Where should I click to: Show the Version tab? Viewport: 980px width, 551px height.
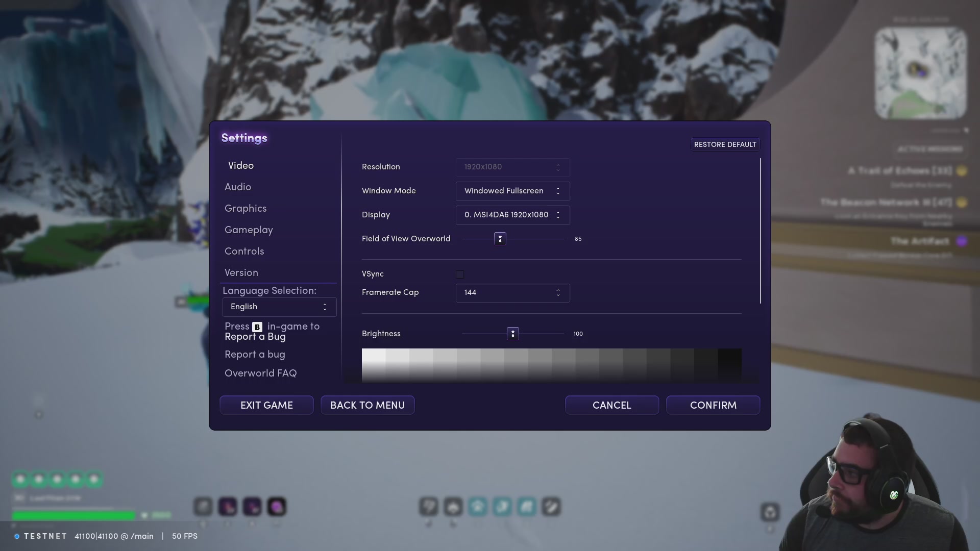[x=241, y=273]
